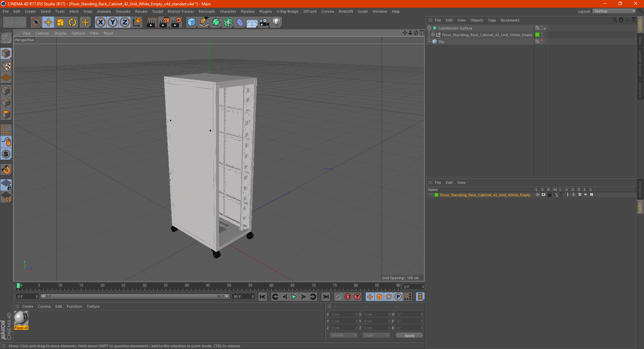This screenshot has width=644, height=349.
Task: Open the Array modeling objects
Action: 228,22
